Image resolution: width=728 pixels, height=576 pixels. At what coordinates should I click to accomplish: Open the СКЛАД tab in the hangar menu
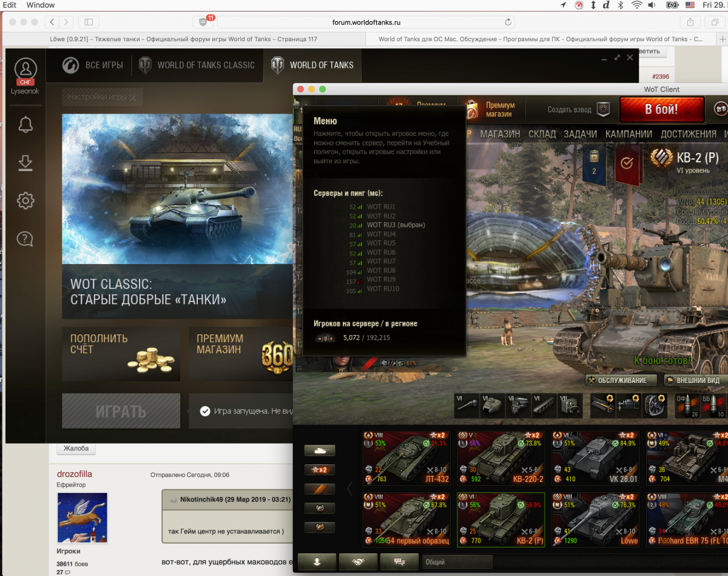click(x=542, y=134)
